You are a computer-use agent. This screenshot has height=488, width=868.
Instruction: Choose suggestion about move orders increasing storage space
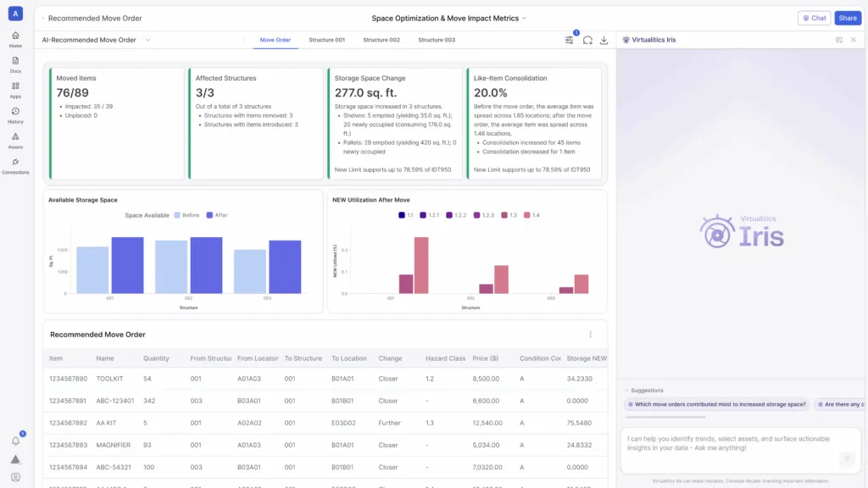coord(716,404)
